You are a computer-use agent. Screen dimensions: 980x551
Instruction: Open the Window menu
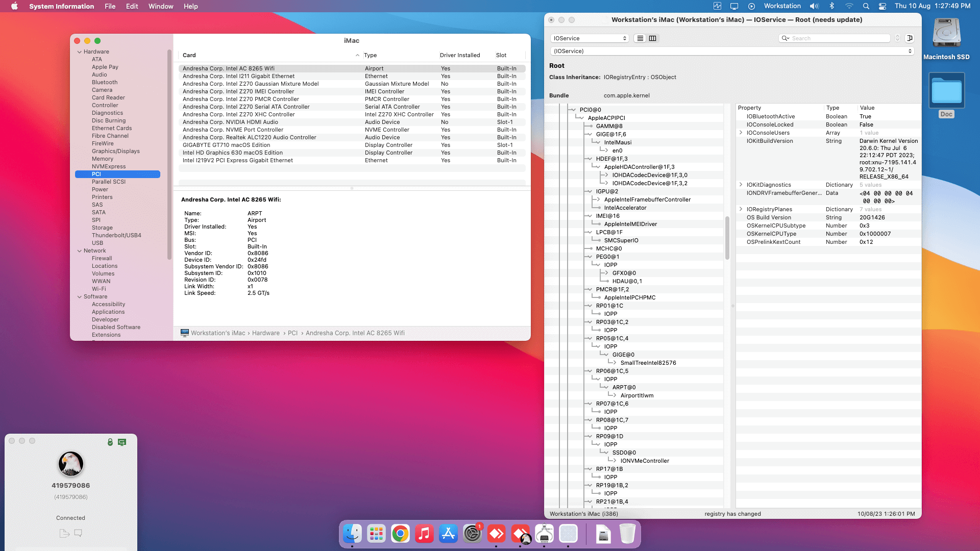(161, 6)
